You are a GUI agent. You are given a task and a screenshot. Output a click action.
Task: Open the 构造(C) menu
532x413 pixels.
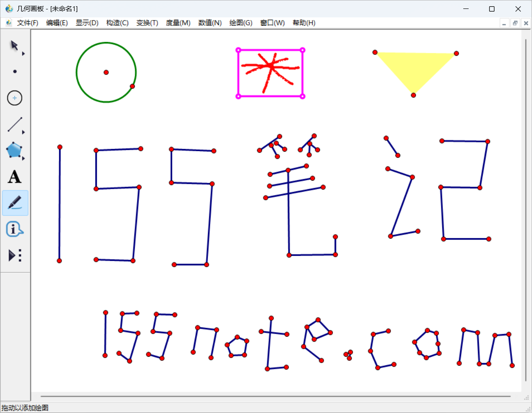(x=117, y=23)
